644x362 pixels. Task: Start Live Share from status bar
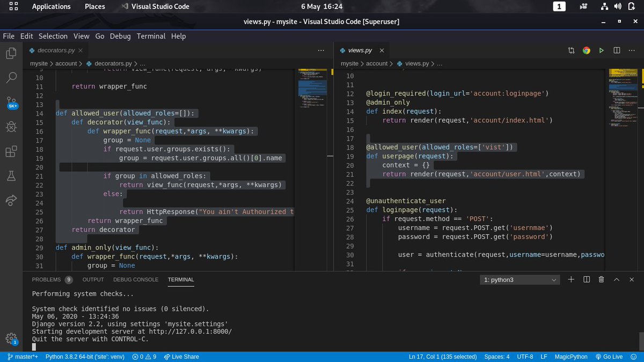pyautogui.click(x=181, y=357)
